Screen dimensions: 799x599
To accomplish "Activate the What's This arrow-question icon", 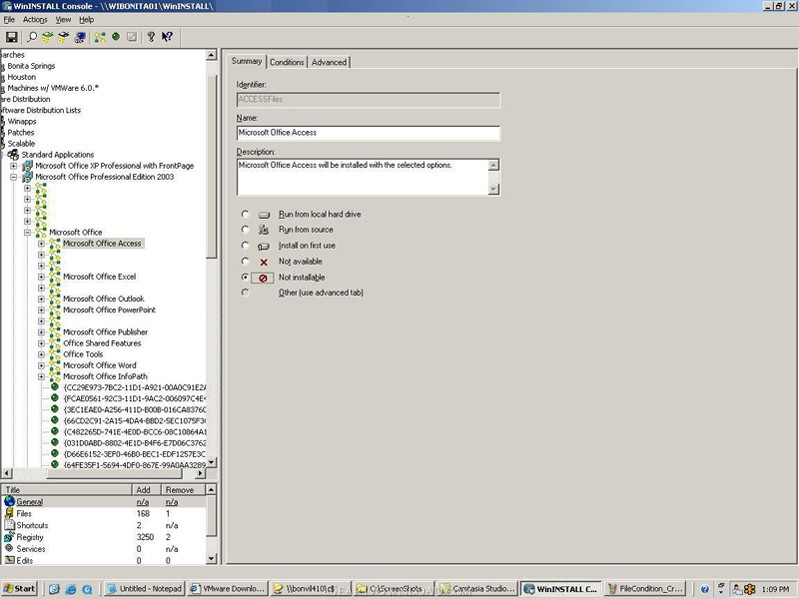I will coord(167,37).
